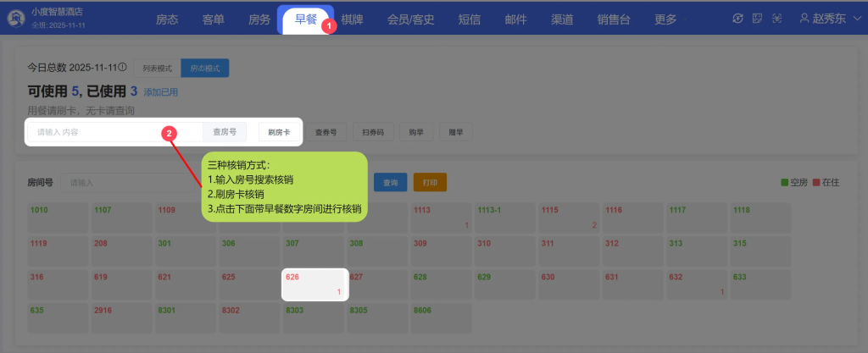The height and width of the screenshot is (353, 868).
Task: Click the 刷房卡 button
Action: tap(279, 132)
